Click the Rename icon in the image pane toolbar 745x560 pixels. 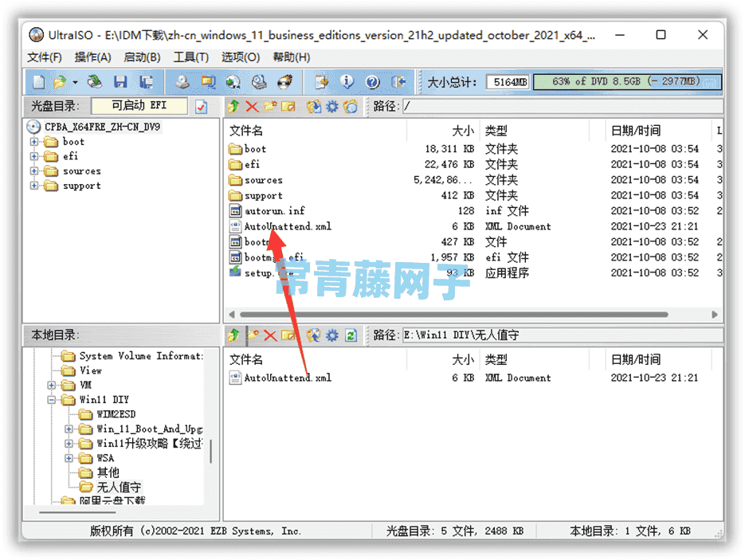tap(288, 107)
